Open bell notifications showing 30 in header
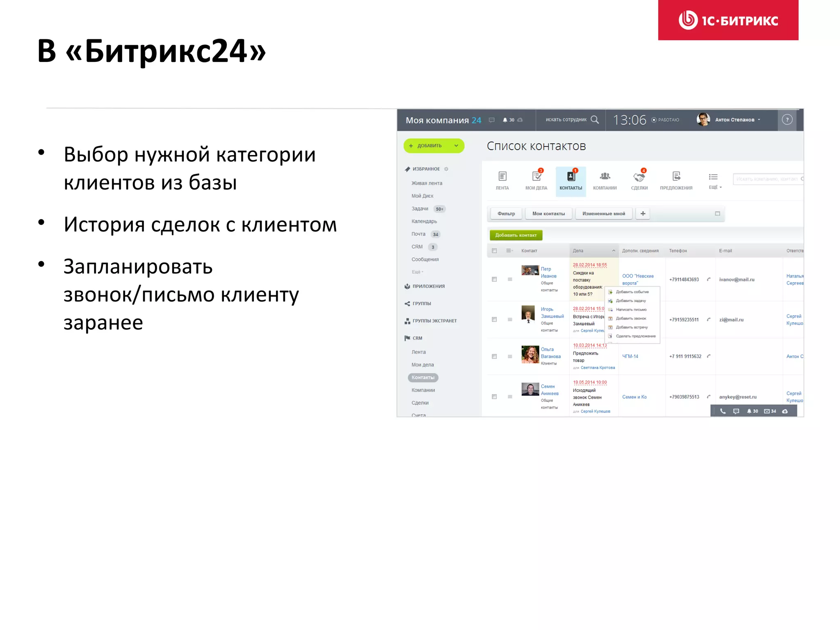Viewport: 840px width, 630px height. pos(508,120)
